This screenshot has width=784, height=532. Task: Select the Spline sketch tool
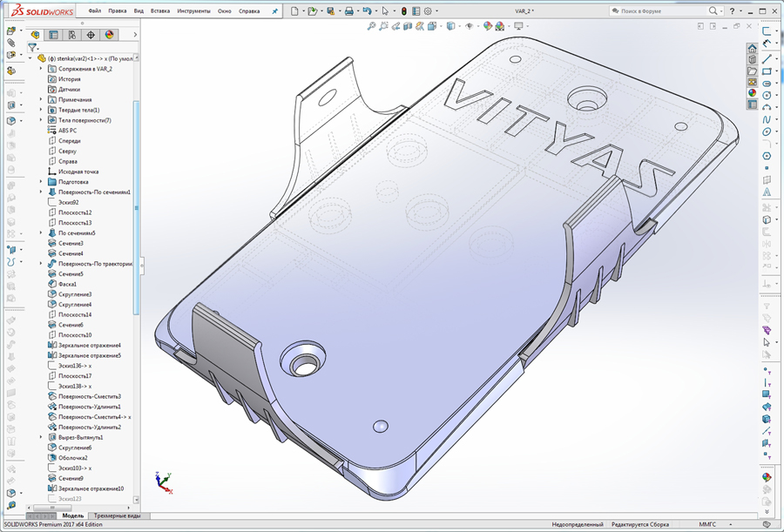coord(767,119)
